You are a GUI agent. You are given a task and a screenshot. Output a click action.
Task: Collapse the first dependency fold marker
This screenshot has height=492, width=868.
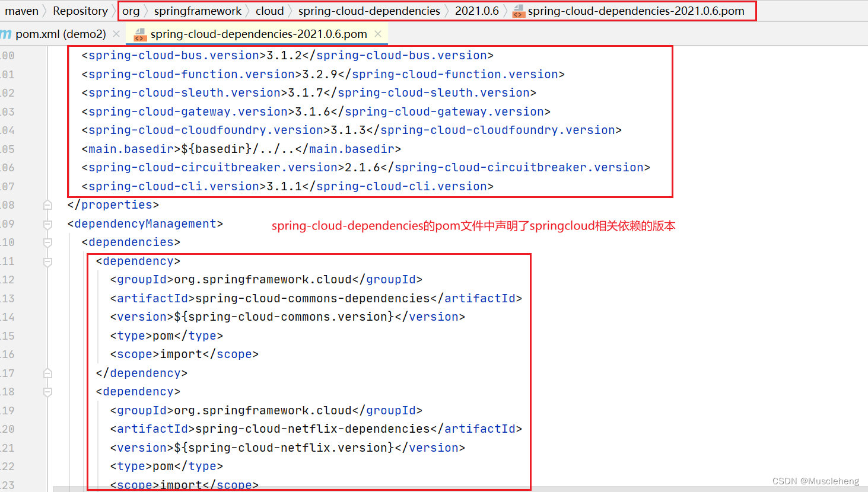[x=47, y=261]
